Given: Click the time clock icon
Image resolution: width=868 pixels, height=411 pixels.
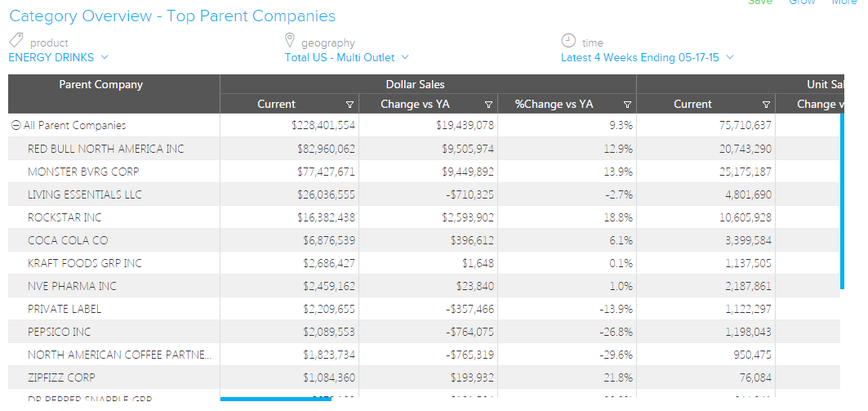Looking at the screenshot, I should pos(568,40).
